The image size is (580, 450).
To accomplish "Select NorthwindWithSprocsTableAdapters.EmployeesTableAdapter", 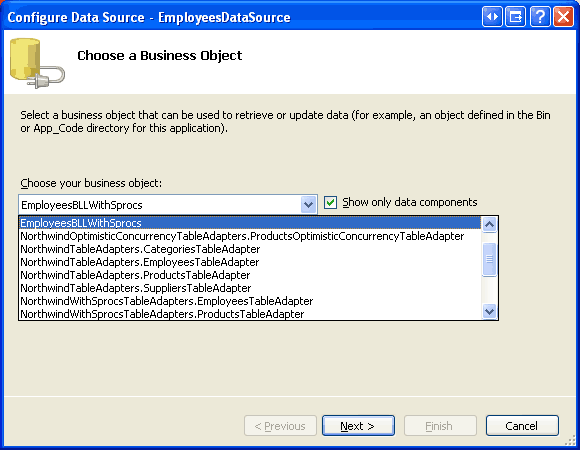I will pyautogui.click(x=250, y=301).
